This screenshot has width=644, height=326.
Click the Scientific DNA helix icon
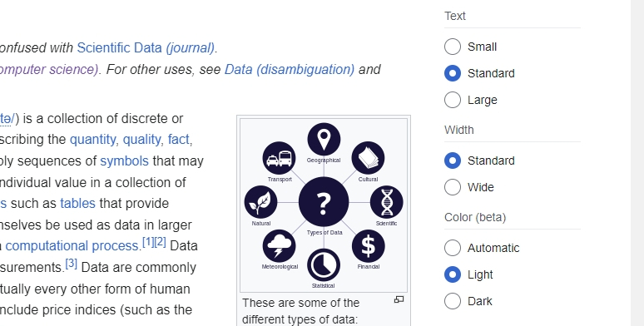pyautogui.click(x=386, y=202)
